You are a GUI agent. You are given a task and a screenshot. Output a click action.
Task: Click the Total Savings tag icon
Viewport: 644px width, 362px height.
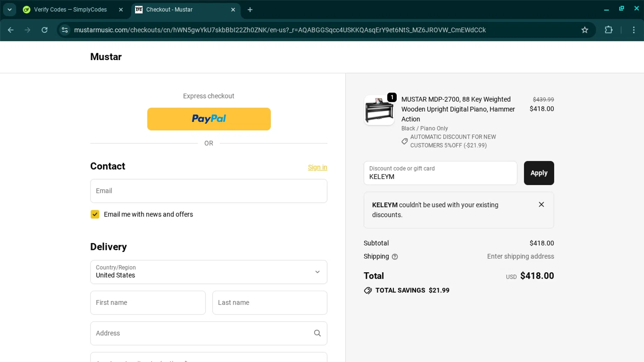(x=368, y=291)
